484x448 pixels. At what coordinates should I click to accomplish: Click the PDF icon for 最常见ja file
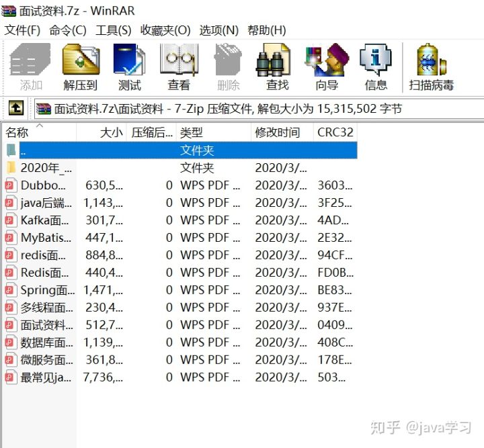(11, 377)
